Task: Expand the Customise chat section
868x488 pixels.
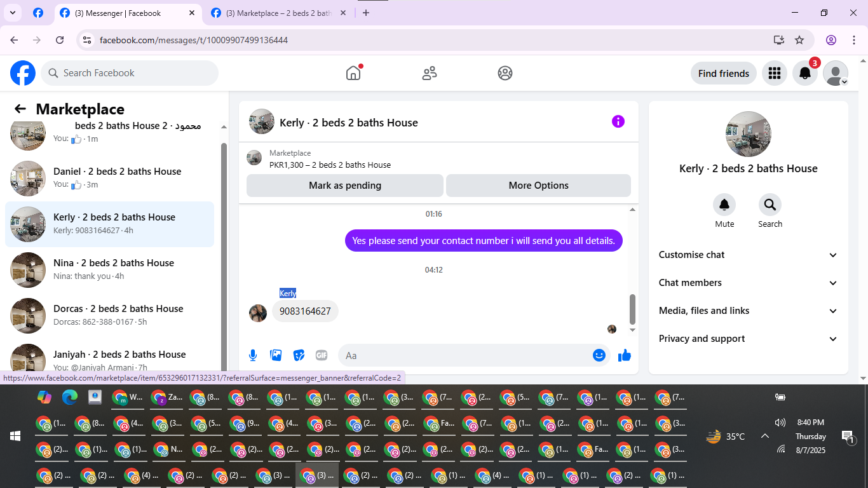Action: pyautogui.click(x=749, y=255)
